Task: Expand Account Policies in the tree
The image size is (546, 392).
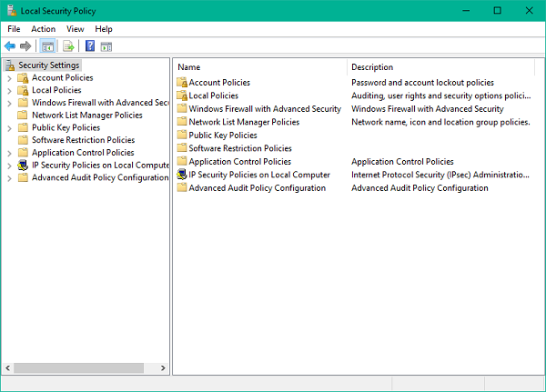Action: (9, 78)
